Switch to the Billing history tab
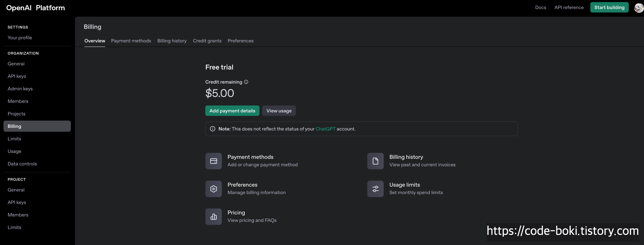644x245 pixels. pyautogui.click(x=172, y=41)
